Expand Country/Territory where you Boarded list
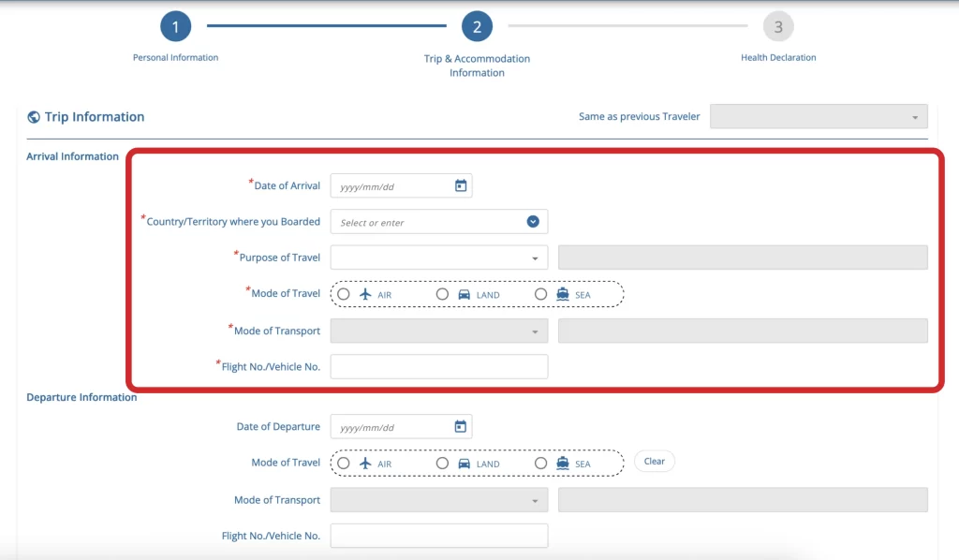The image size is (959, 560). coord(533,221)
